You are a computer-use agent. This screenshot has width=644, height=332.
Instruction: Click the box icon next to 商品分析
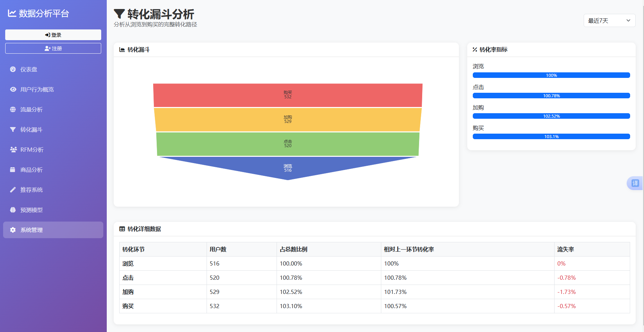point(13,170)
